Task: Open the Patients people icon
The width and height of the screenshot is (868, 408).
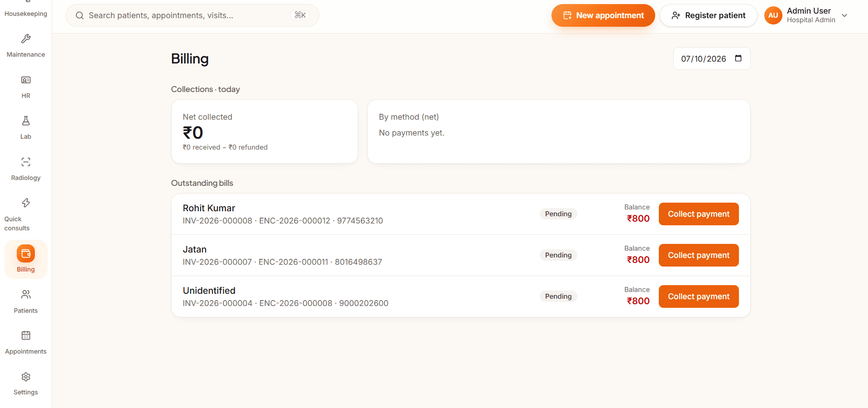Action: [x=26, y=295]
